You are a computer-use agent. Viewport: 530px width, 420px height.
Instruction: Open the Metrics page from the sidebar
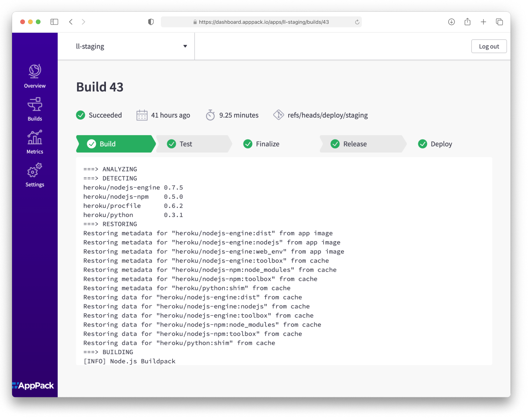click(34, 142)
